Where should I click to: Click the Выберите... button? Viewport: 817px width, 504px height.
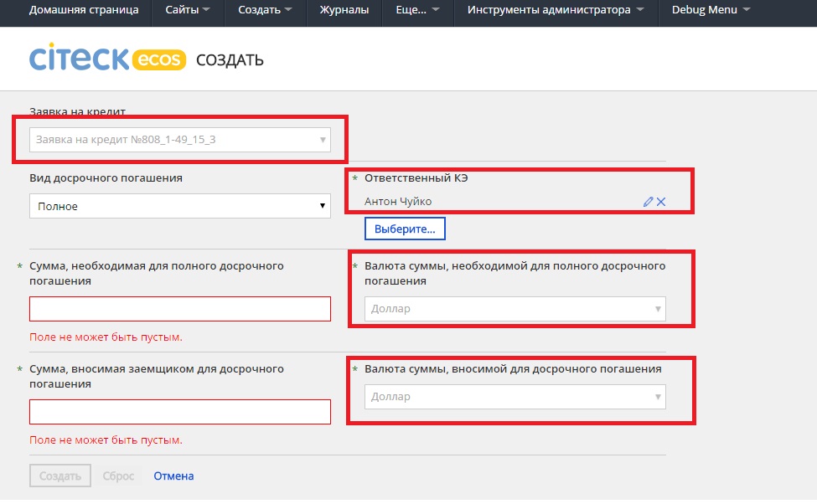tap(405, 229)
